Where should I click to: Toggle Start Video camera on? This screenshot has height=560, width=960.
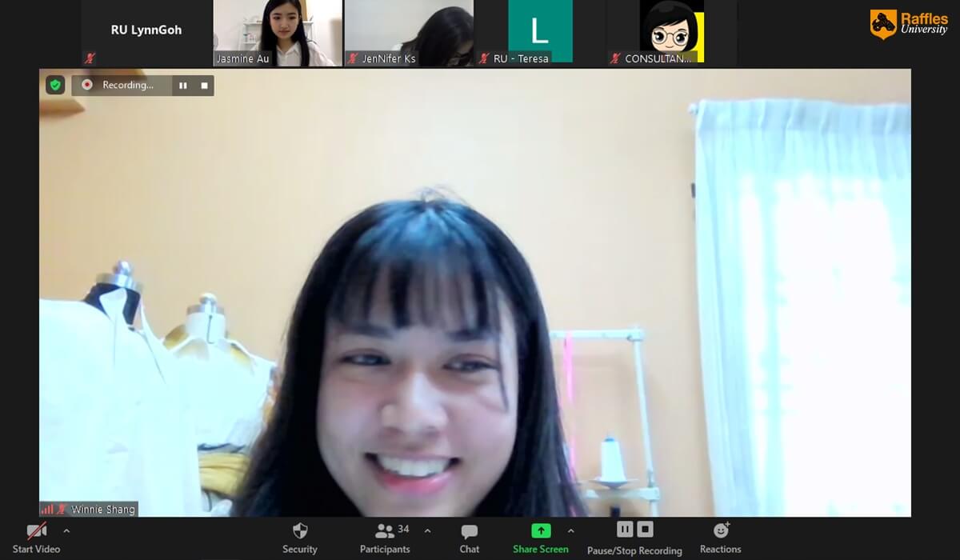coord(36,538)
